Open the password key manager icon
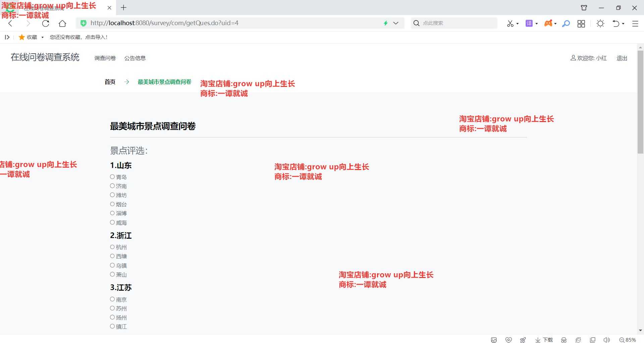Viewport: 644px width, 343px height. (566, 23)
